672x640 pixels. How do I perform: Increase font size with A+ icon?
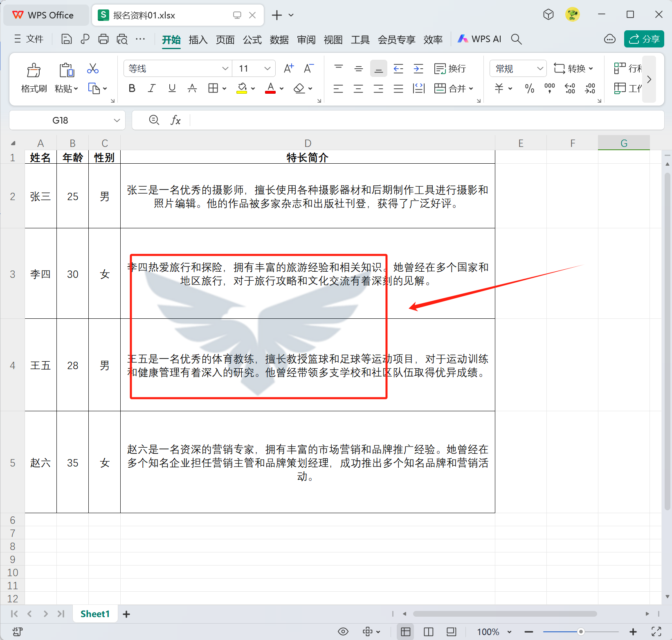pyautogui.click(x=288, y=68)
